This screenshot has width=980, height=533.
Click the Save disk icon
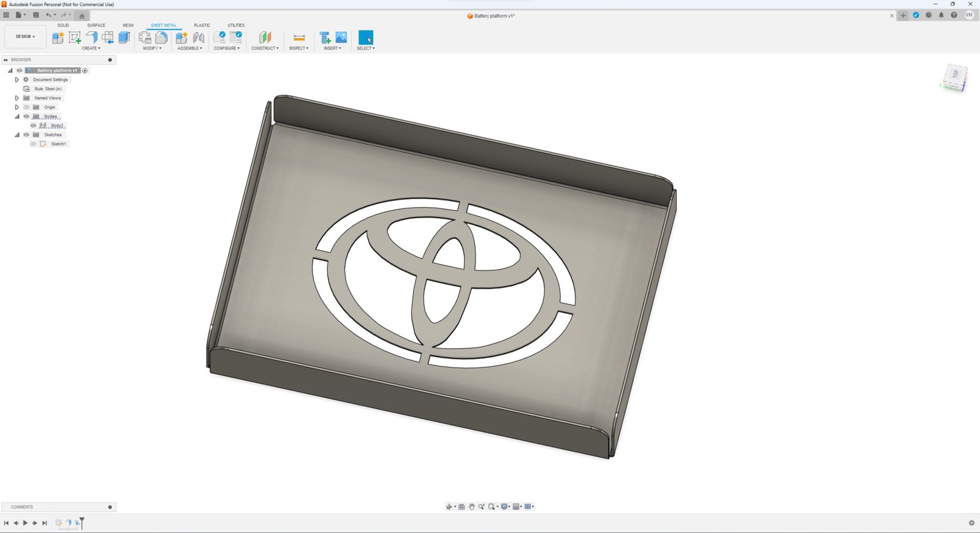tap(36, 15)
